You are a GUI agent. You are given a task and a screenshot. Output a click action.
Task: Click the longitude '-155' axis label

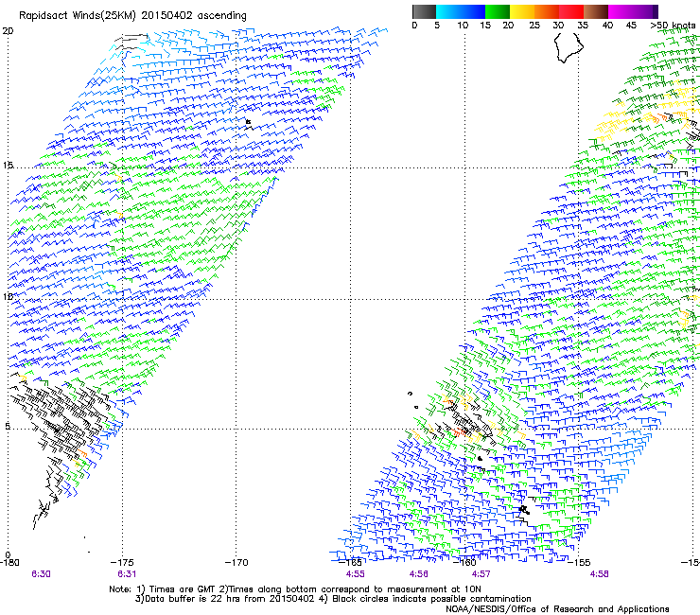coord(579,563)
